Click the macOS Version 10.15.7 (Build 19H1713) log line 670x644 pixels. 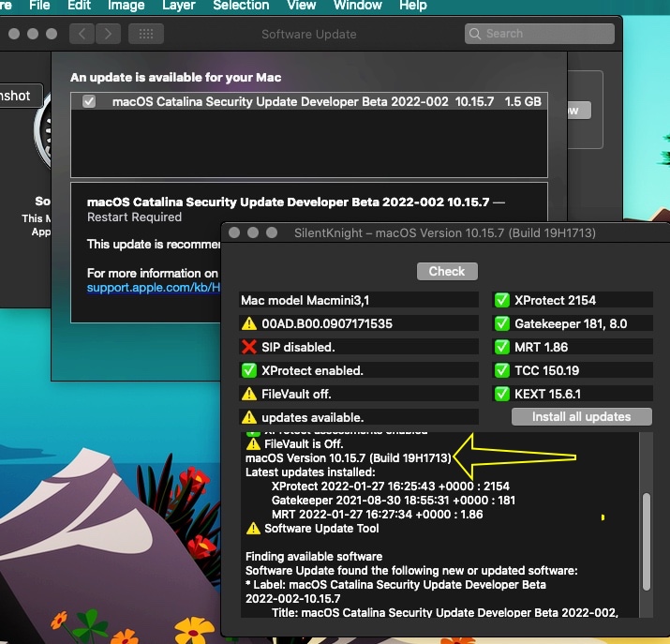coord(349,458)
